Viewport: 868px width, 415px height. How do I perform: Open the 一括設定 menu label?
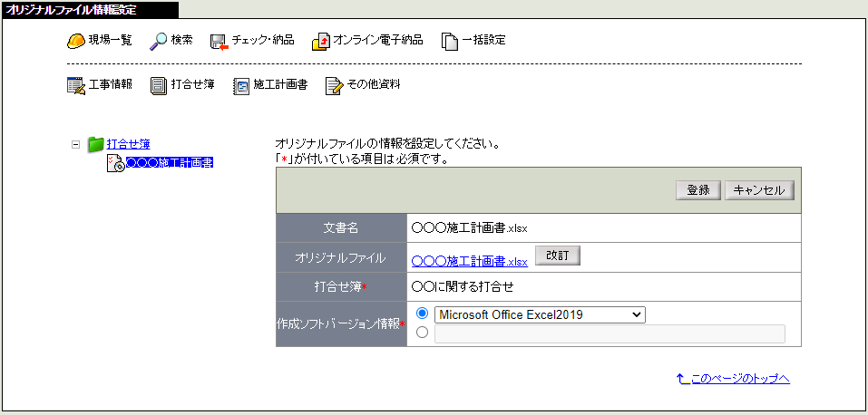pyautogui.click(x=483, y=41)
